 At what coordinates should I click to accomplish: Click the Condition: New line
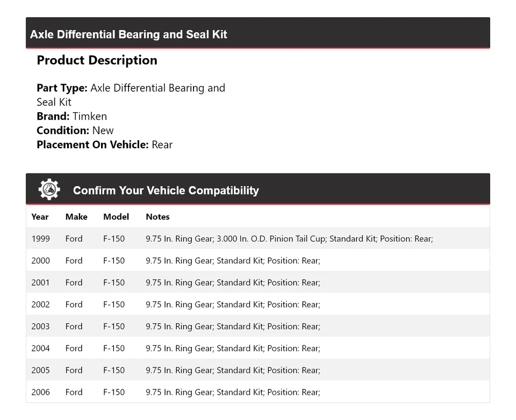75,131
